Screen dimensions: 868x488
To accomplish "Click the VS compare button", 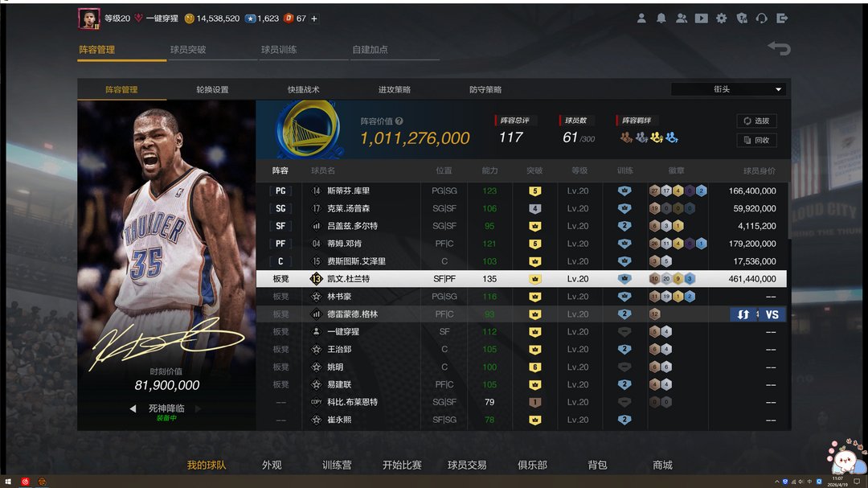I will pyautogui.click(x=772, y=314).
